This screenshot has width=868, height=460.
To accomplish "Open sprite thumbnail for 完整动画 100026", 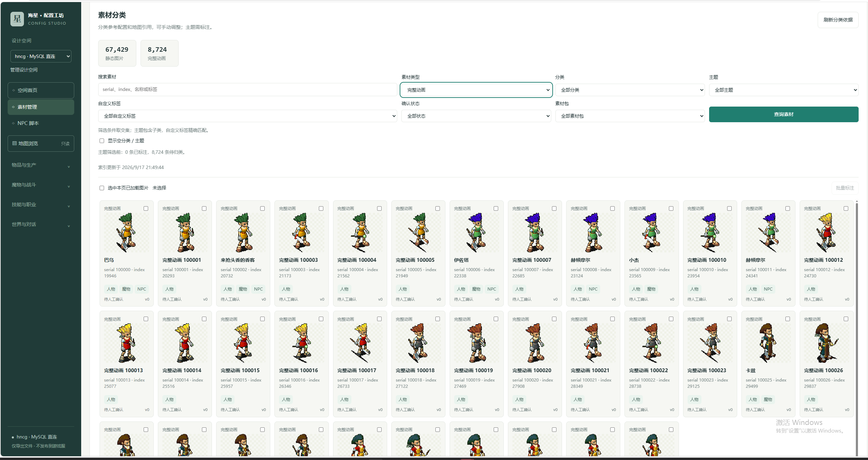I will (826, 343).
